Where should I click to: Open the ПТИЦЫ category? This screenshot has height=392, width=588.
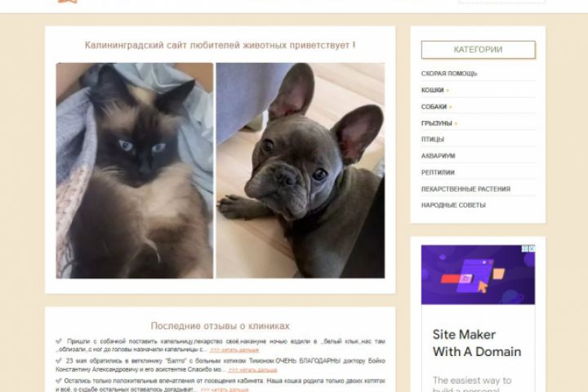click(432, 139)
